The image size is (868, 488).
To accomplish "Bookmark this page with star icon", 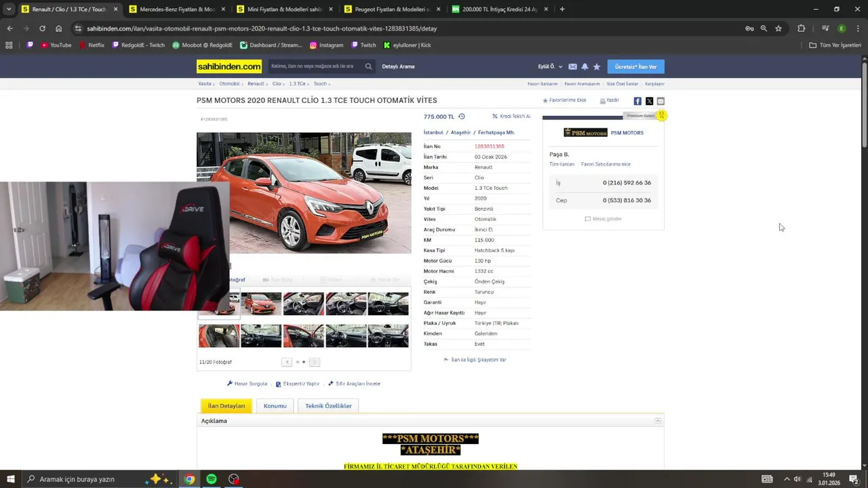I will (778, 28).
